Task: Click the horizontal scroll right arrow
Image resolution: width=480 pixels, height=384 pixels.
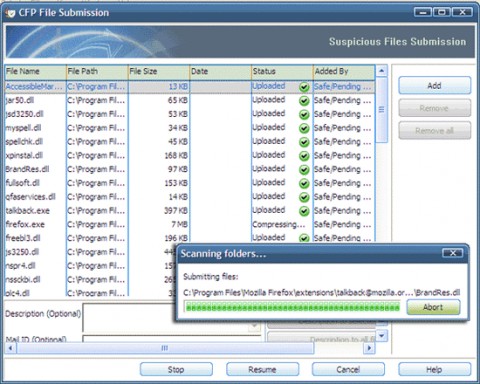Action: click(x=369, y=348)
